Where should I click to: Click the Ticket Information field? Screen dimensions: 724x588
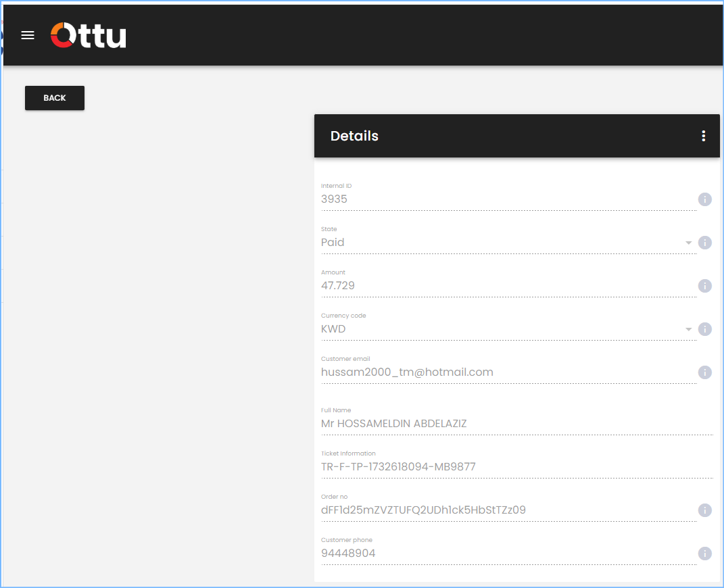(x=517, y=467)
